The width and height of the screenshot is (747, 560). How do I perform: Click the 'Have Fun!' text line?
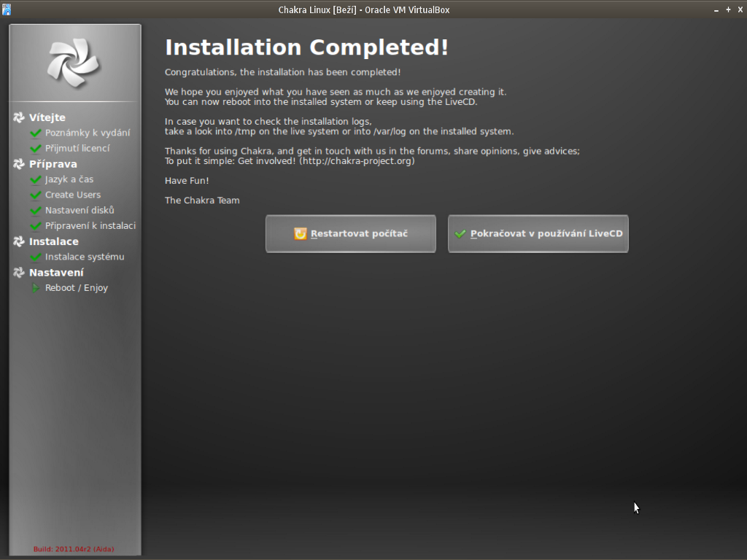[x=187, y=181]
